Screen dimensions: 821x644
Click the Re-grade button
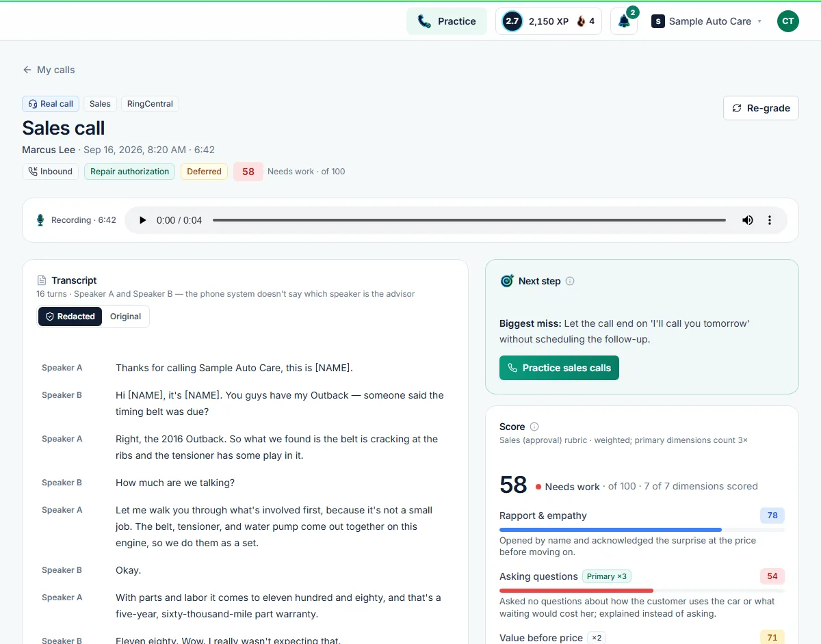pos(761,108)
